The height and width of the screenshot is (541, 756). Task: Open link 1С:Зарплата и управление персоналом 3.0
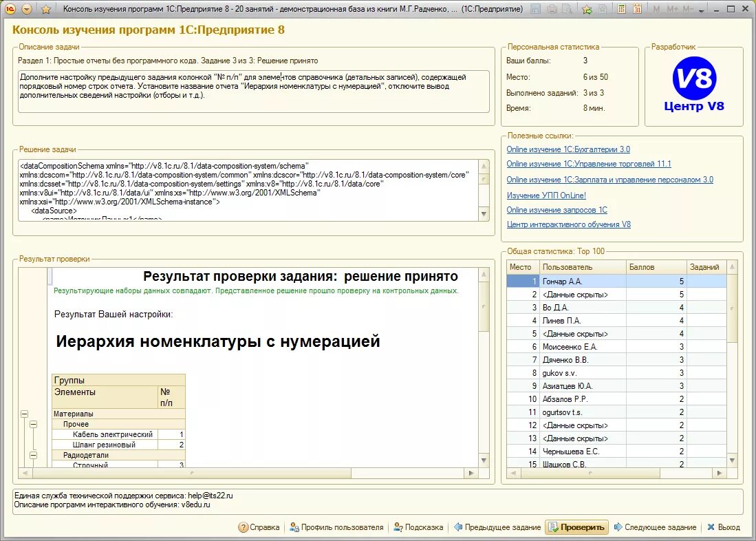pyautogui.click(x=610, y=180)
